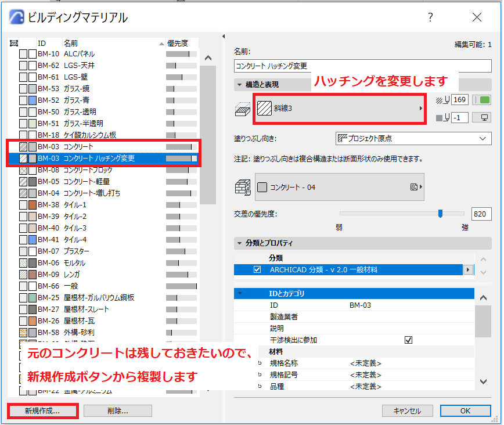This screenshot has height=425, width=504.
Task: Click the surface swatch of BM-25 屋根材-ガルバリウム鋼板
Action: (x=33, y=298)
